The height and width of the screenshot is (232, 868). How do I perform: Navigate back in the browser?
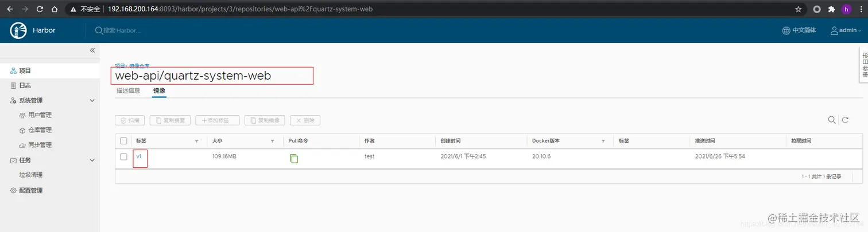pyautogui.click(x=10, y=9)
